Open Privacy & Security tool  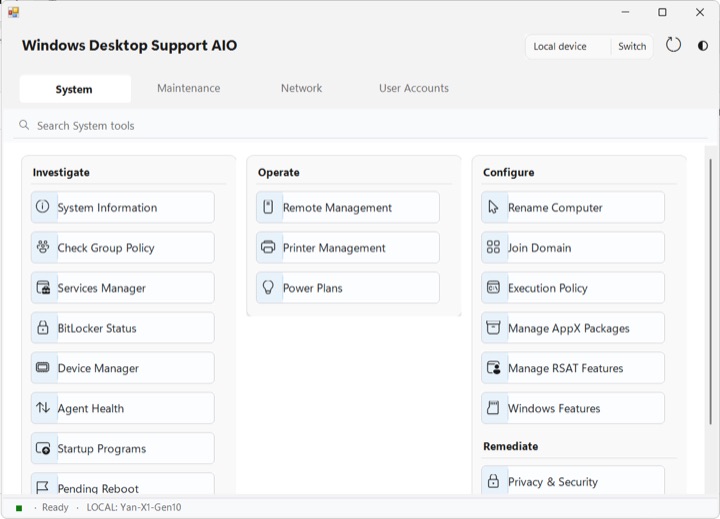[x=573, y=480]
